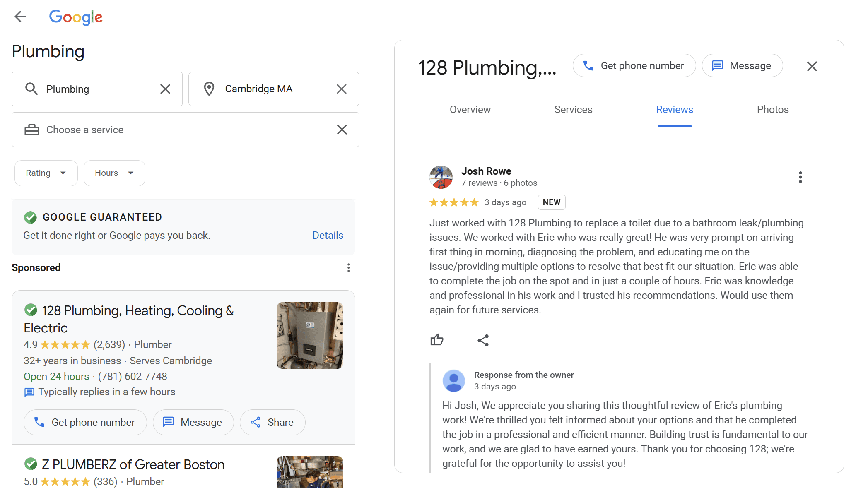This screenshot has height=488, width=868.
Task: Click Message button in 128 Plumbing listing
Action: tap(193, 422)
